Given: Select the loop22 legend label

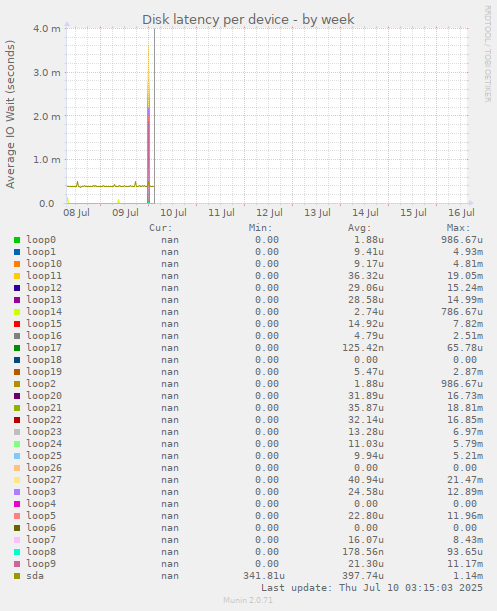Looking at the screenshot, I should tap(44, 420).
